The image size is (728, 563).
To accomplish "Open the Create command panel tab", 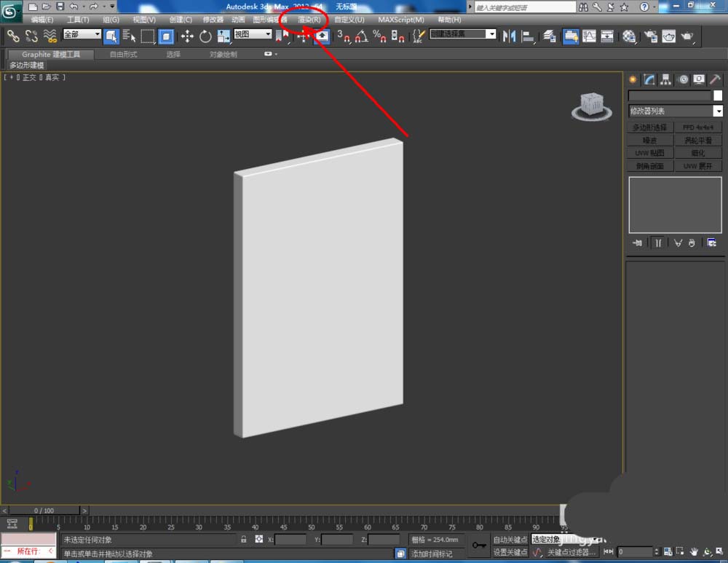I will [x=633, y=79].
